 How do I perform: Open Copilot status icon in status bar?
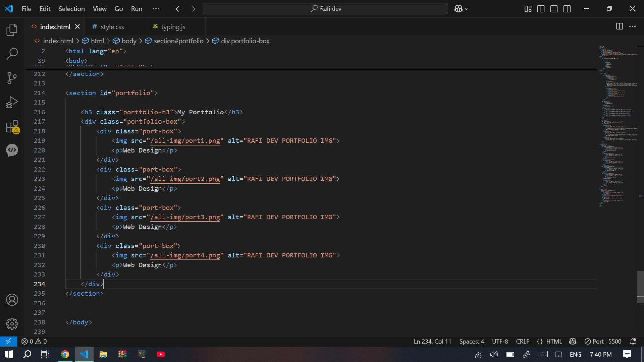coord(573,342)
